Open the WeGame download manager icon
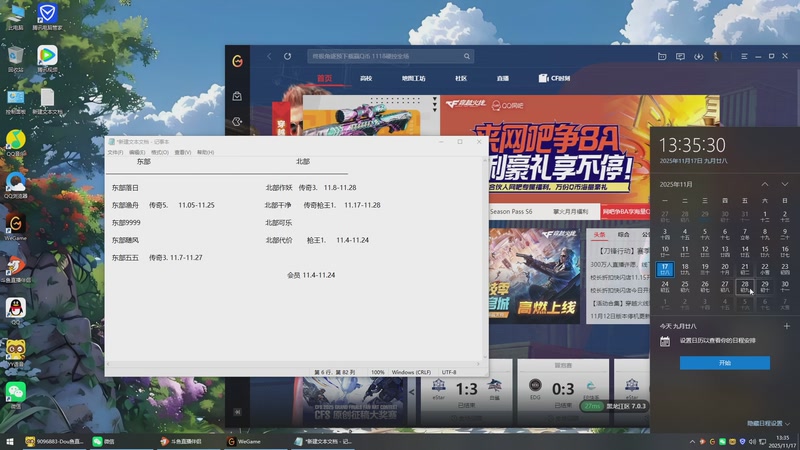This screenshot has height=450, width=800. 698,56
